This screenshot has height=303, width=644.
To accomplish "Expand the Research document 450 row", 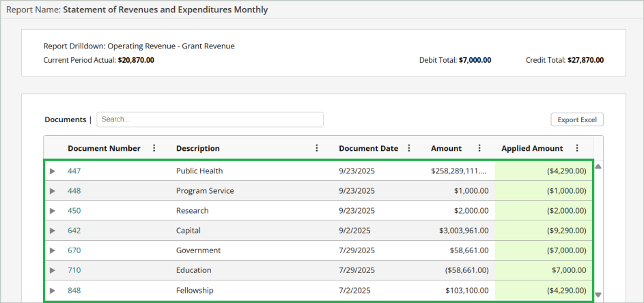I will pyautogui.click(x=53, y=211).
